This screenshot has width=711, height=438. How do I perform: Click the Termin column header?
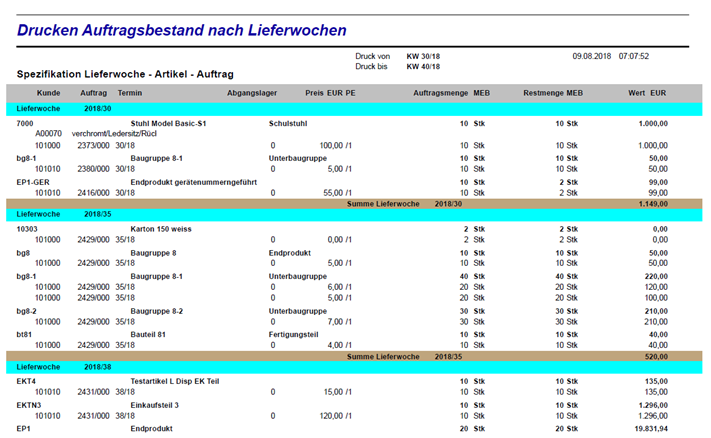pyautogui.click(x=130, y=93)
